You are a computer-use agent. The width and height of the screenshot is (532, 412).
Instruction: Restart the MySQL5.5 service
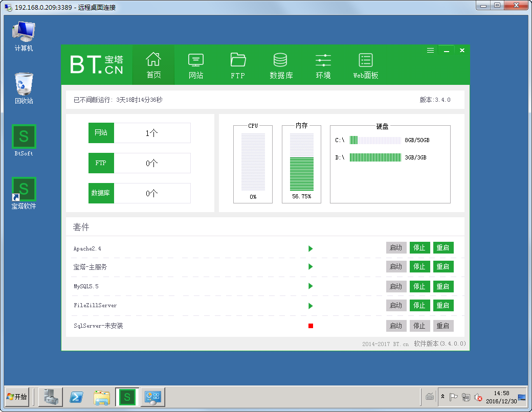[443, 286]
